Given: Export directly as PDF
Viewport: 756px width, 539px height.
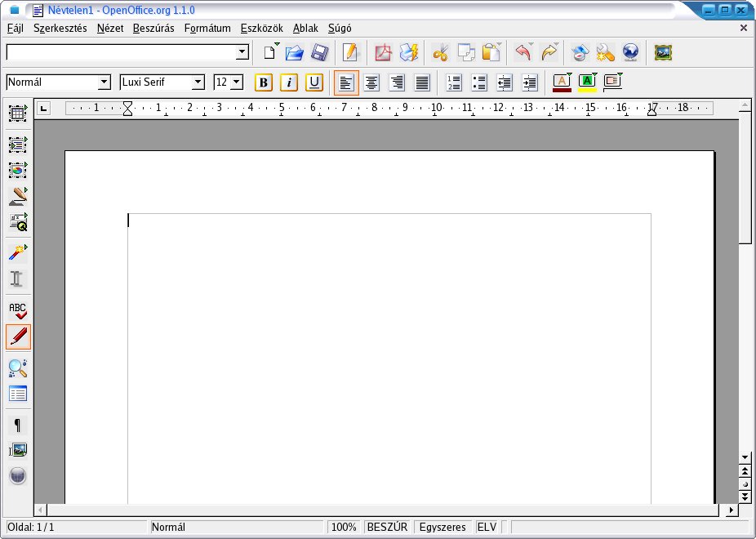Looking at the screenshot, I should [383, 52].
